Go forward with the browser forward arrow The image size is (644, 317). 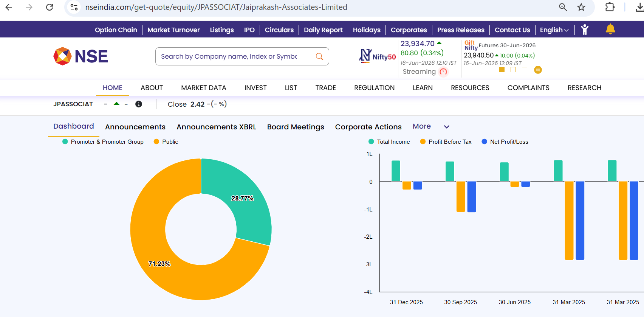(29, 7)
